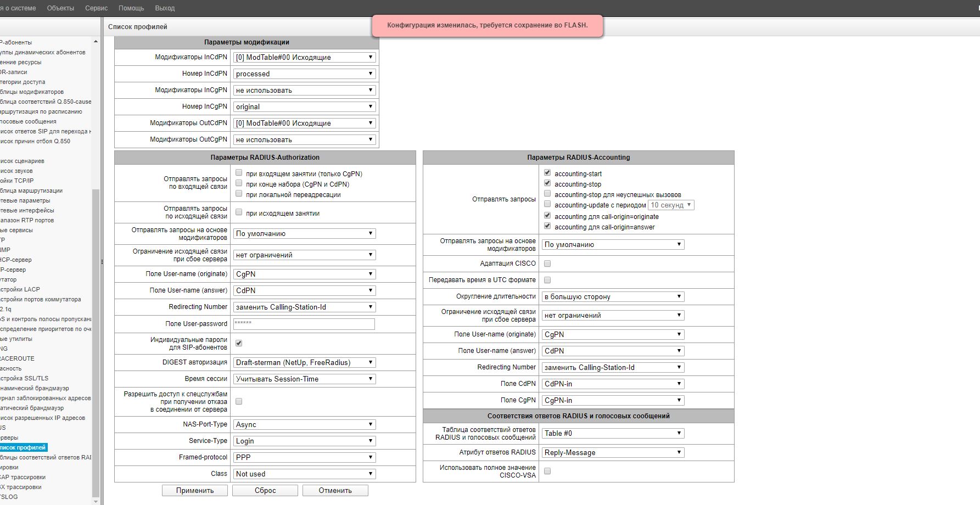Screen dimensions: 980x505
Task: Open 'Сетевые интерфейсы' sidebar item
Action: [27, 210]
